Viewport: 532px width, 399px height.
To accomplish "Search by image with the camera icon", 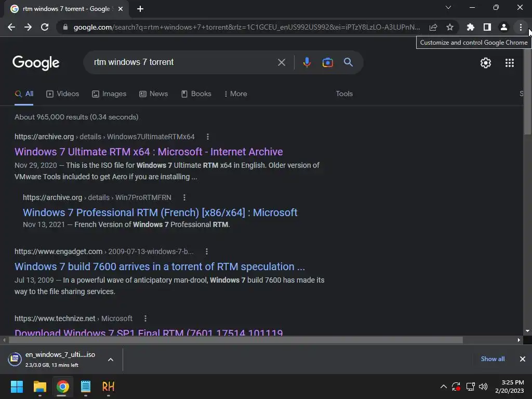I will pos(327,62).
